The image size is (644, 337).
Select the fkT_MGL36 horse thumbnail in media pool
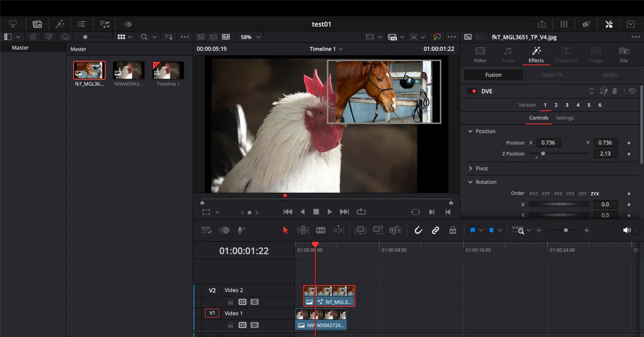point(90,70)
